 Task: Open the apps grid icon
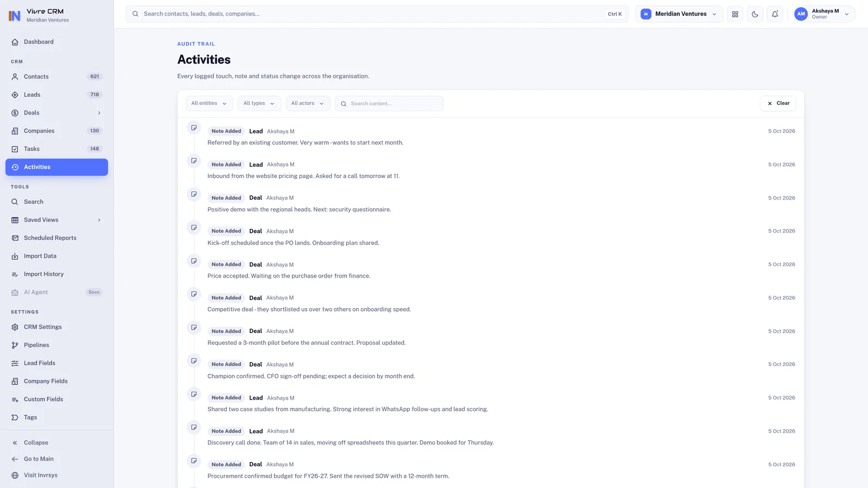(x=735, y=14)
